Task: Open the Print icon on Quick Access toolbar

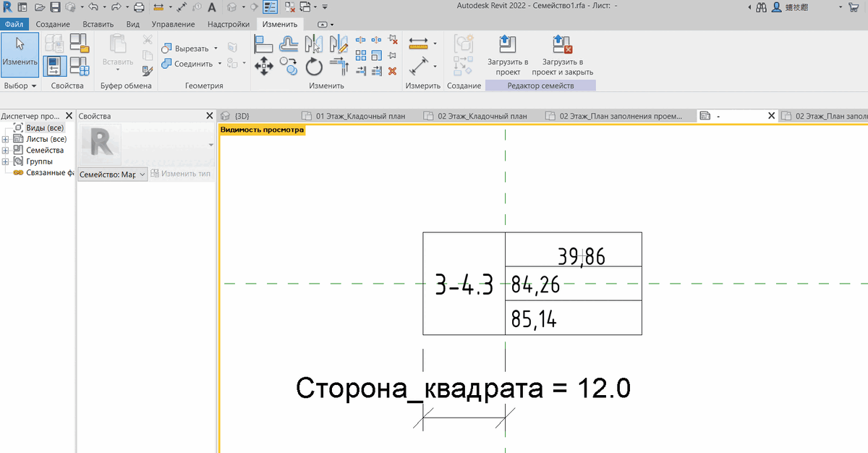Action: 139,7
